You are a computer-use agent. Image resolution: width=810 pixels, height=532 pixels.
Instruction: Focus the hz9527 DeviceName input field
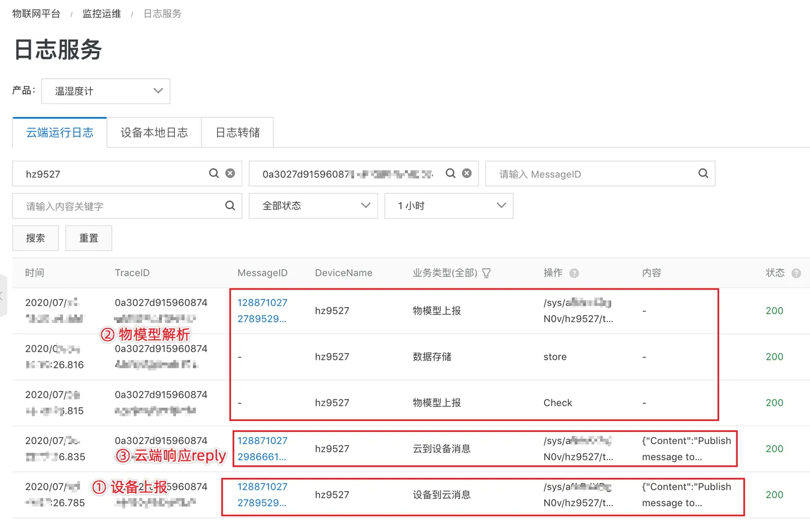pos(127,173)
